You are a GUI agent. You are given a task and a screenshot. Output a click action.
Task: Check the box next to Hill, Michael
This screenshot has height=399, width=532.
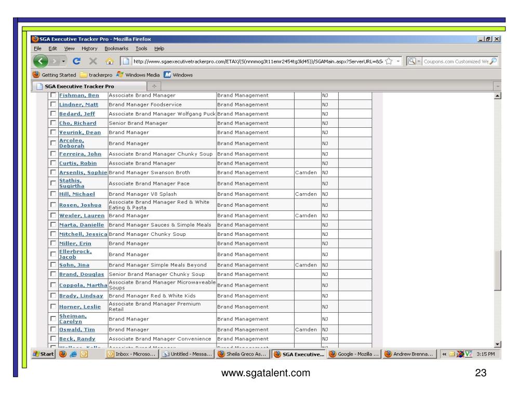tap(53, 194)
